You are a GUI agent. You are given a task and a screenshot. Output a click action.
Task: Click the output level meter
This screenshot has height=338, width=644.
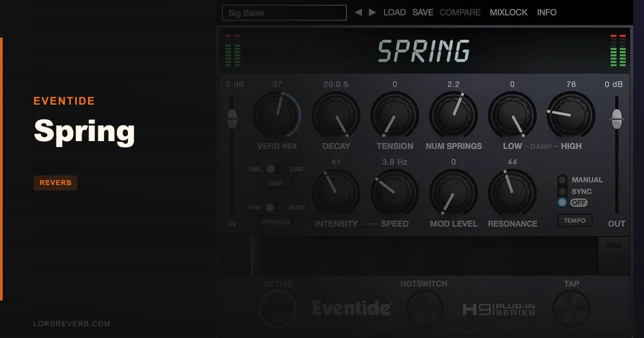[x=618, y=50]
